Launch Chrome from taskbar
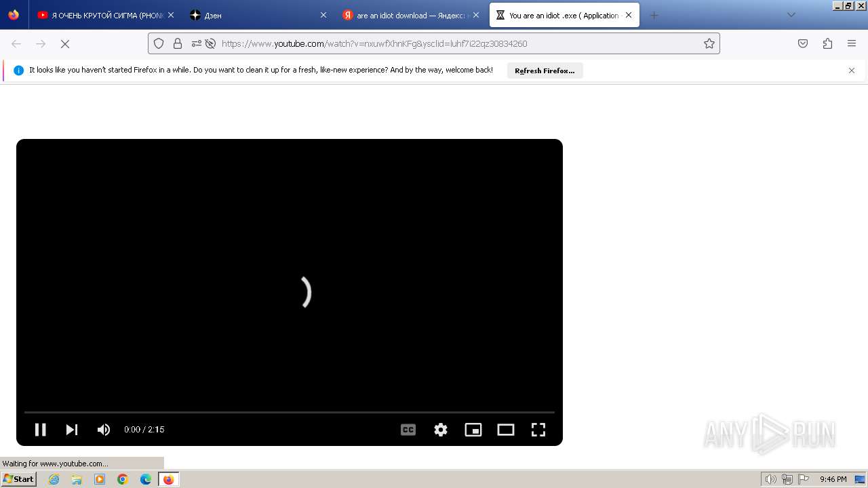 [x=123, y=479]
